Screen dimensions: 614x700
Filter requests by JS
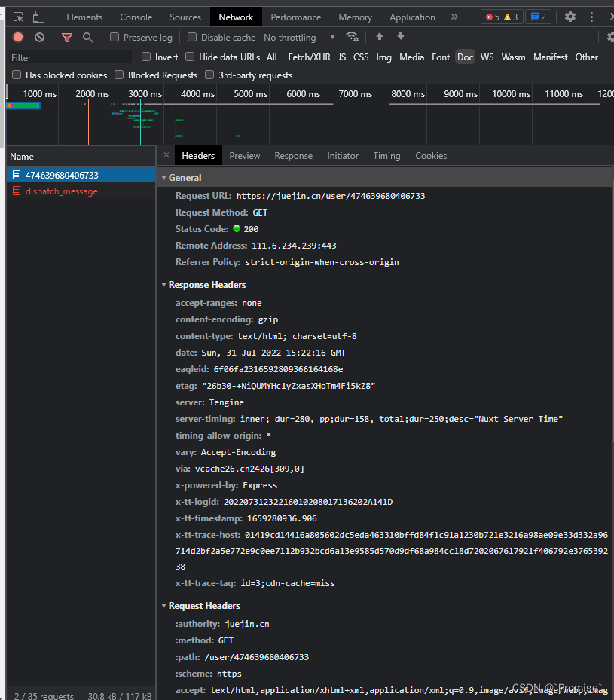[342, 57]
